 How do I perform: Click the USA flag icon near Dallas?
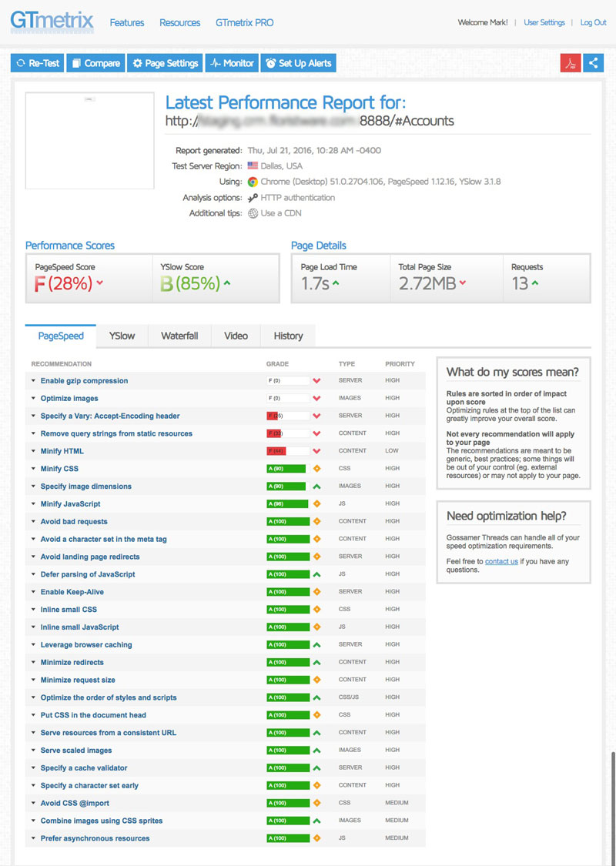pyautogui.click(x=253, y=166)
